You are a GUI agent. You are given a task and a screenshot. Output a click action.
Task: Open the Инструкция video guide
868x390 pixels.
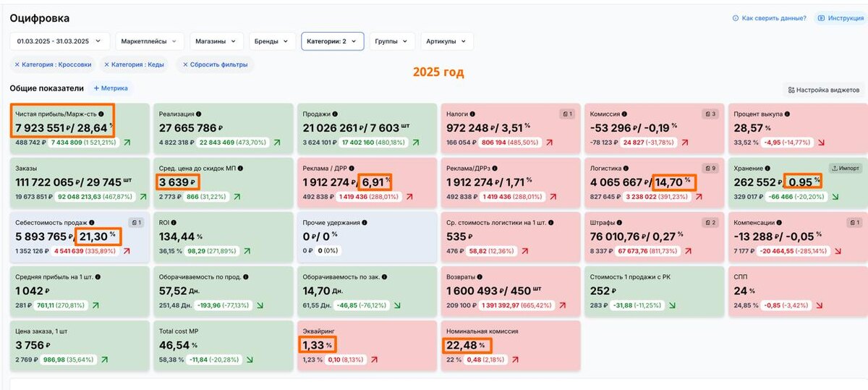tap(840, 18)
